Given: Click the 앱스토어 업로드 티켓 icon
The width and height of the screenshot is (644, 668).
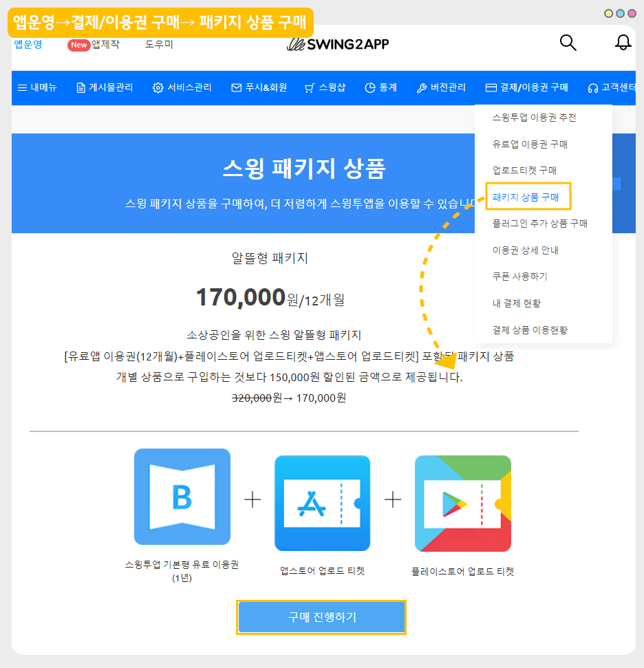Looking at the screenshot, I should [322, 503].
